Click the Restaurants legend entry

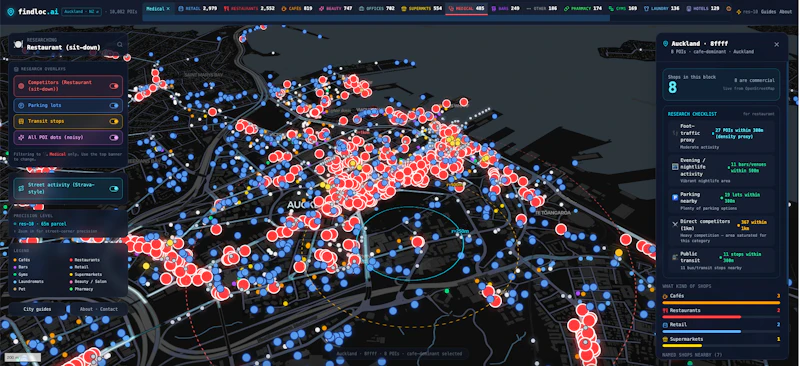click(85, 260)
